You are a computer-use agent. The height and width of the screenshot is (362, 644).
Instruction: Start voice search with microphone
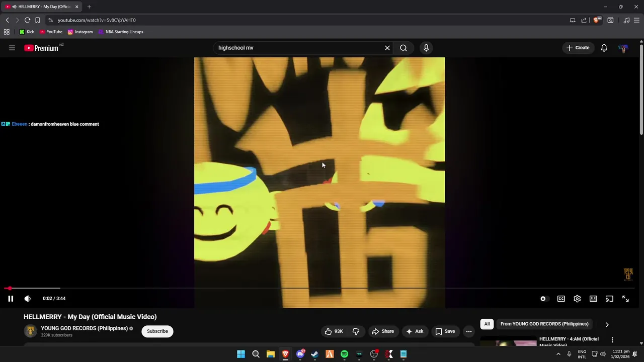[426, 48]
